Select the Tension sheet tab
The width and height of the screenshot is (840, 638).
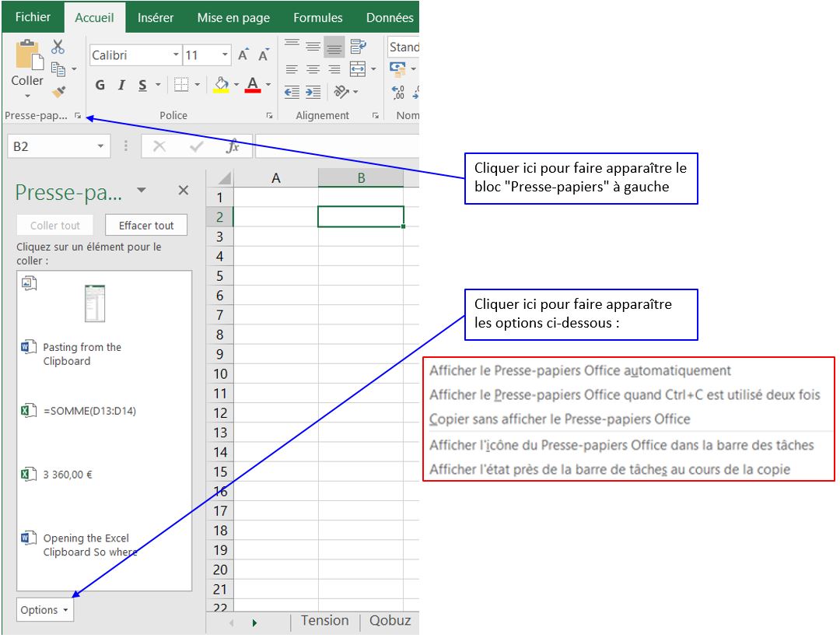[324, 620]
